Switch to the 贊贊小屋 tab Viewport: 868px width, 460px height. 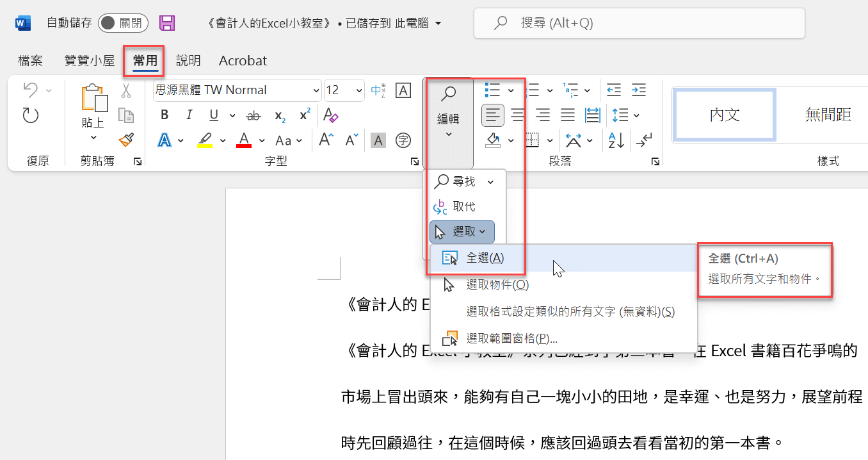(x=90, y=61)
